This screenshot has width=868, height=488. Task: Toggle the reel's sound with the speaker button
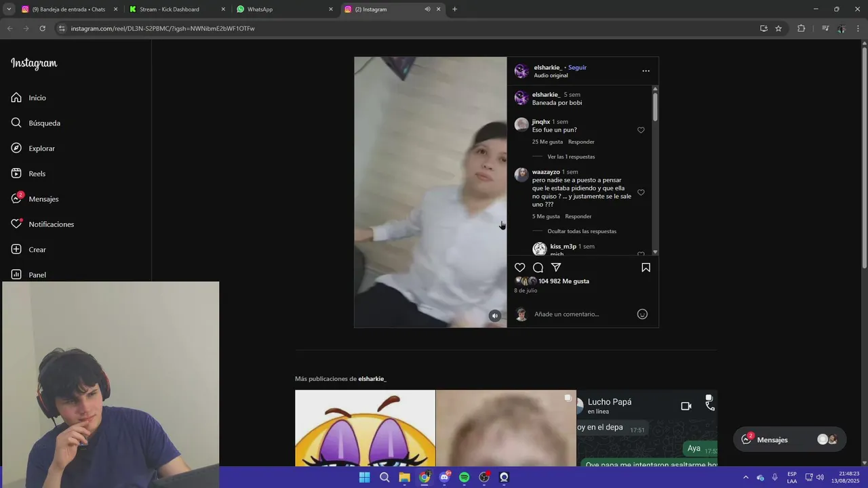coord(495,316)
